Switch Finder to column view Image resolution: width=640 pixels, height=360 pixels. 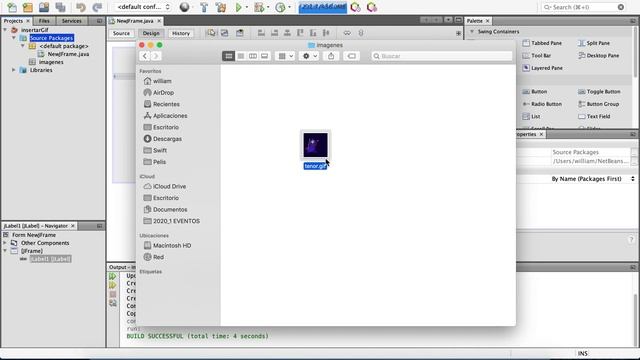click(x=253, y=56)
